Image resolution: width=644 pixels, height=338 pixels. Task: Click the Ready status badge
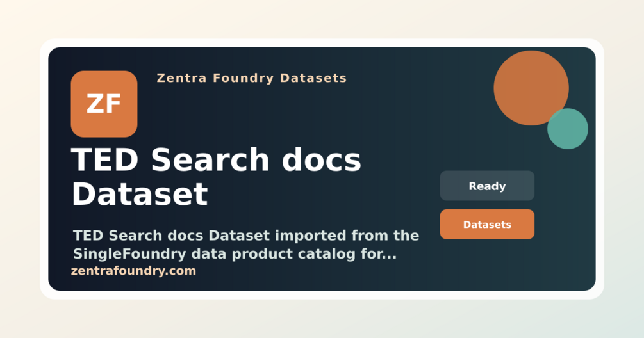487,186
